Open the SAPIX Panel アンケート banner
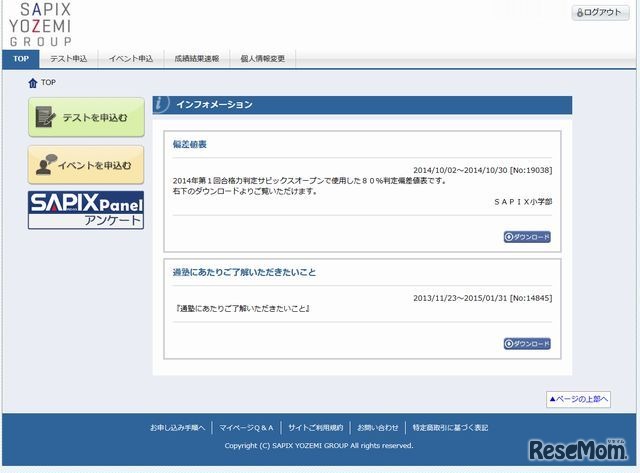 [86, 210]
